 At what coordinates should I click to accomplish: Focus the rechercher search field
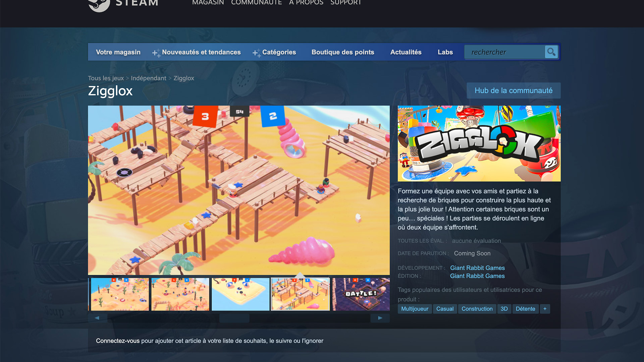click(x=505, y=52)
